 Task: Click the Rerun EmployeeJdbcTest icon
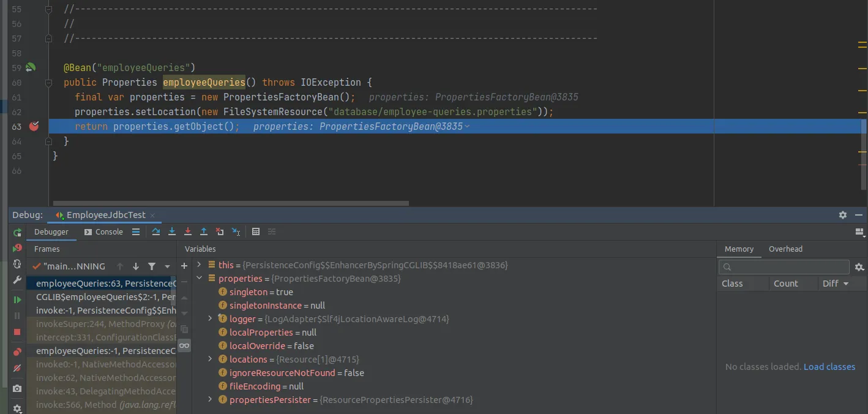click(17, 232)
